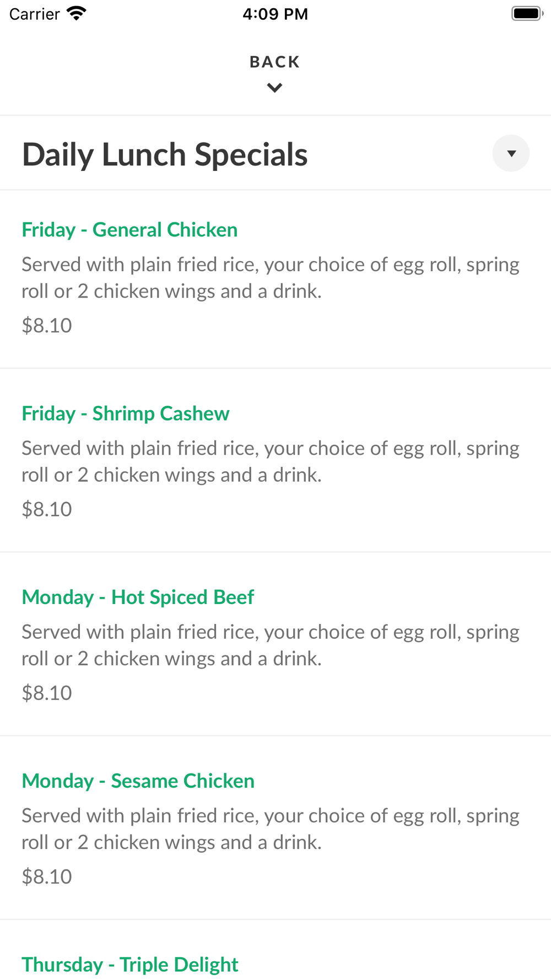Tap the Wi-Fi icon in status bar

point(77,13)
